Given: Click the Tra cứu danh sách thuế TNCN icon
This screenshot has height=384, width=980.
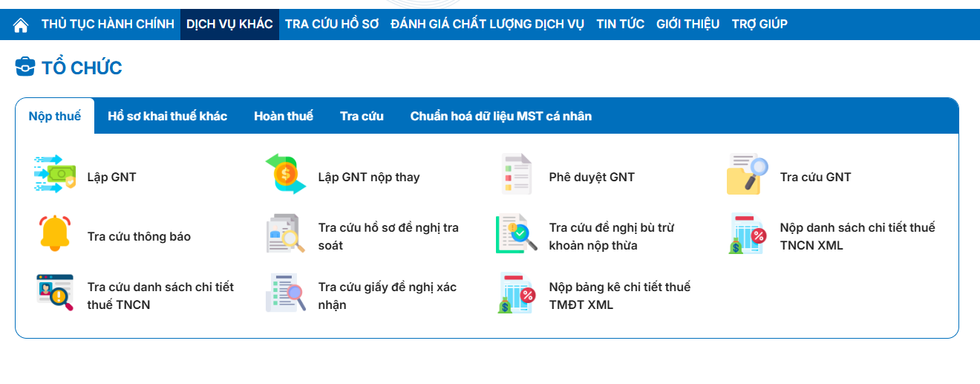Looking at the screenshot, I should pyautogui.click(x=55, y=293).
